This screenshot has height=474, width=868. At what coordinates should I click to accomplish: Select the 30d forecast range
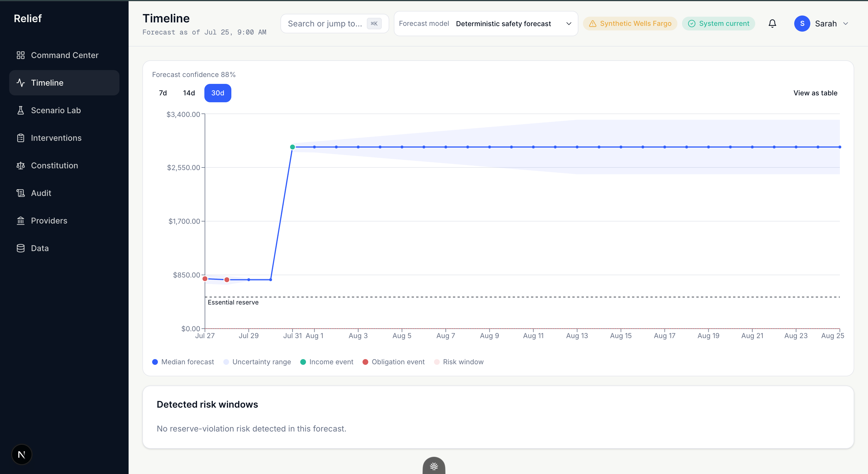218,93
